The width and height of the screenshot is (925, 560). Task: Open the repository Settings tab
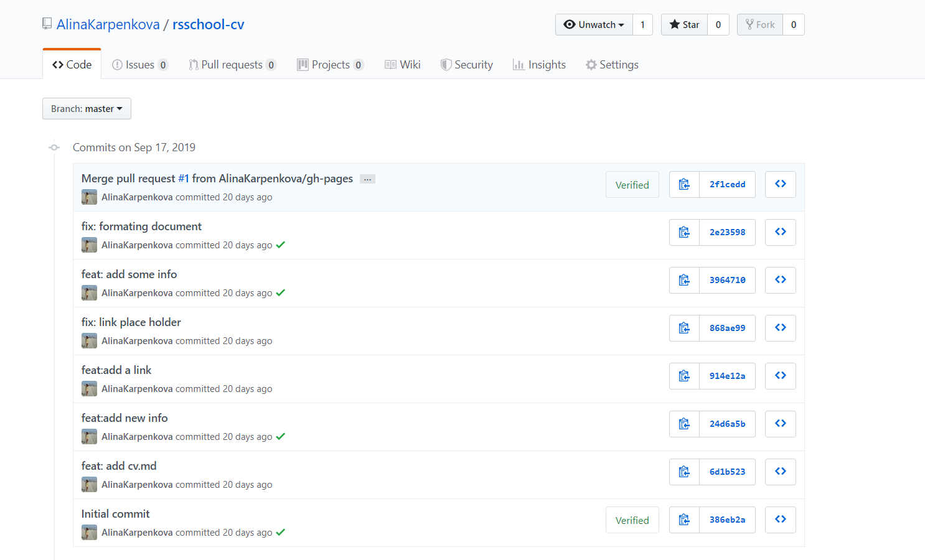tap(612, 64)
